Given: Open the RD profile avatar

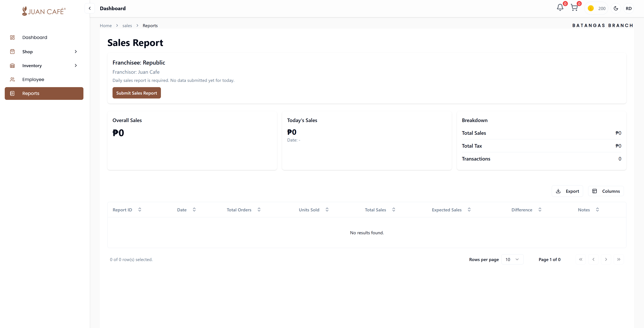Looking at the screenshot, I should pos(629,8).
